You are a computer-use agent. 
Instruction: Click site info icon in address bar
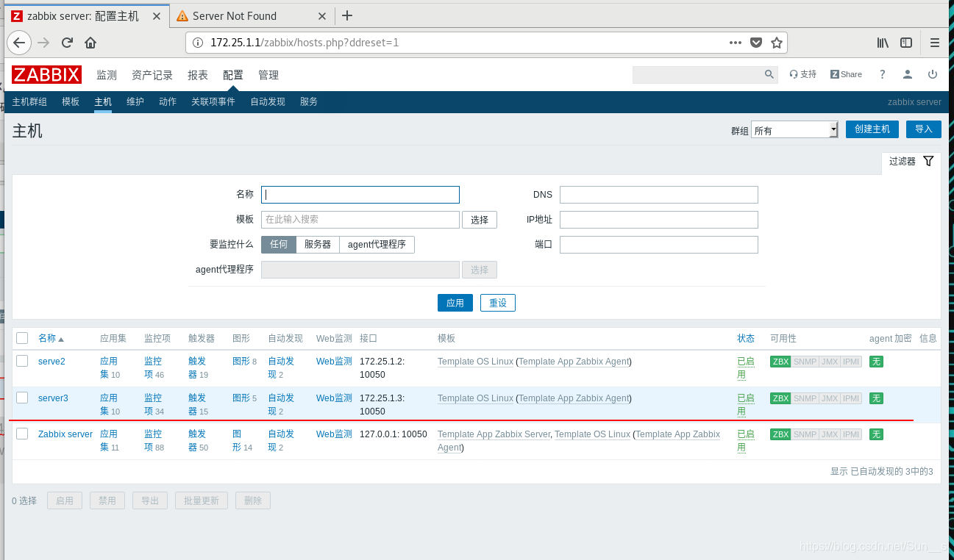coord(197,43)
